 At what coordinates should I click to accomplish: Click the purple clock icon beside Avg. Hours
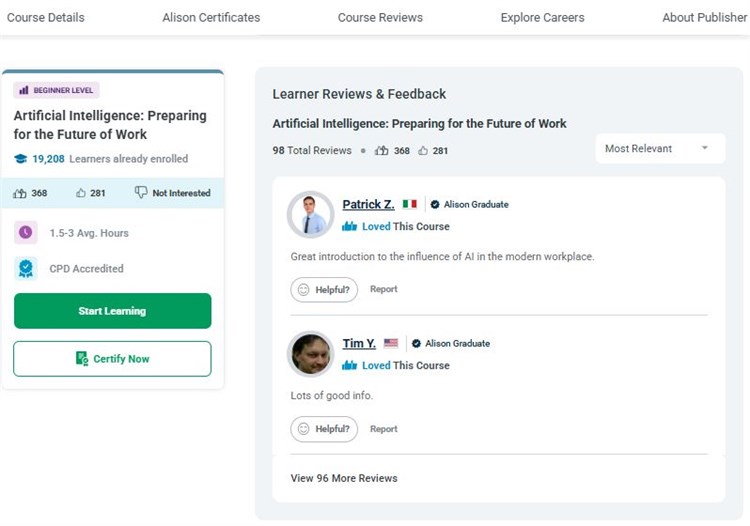click(25, 233)
